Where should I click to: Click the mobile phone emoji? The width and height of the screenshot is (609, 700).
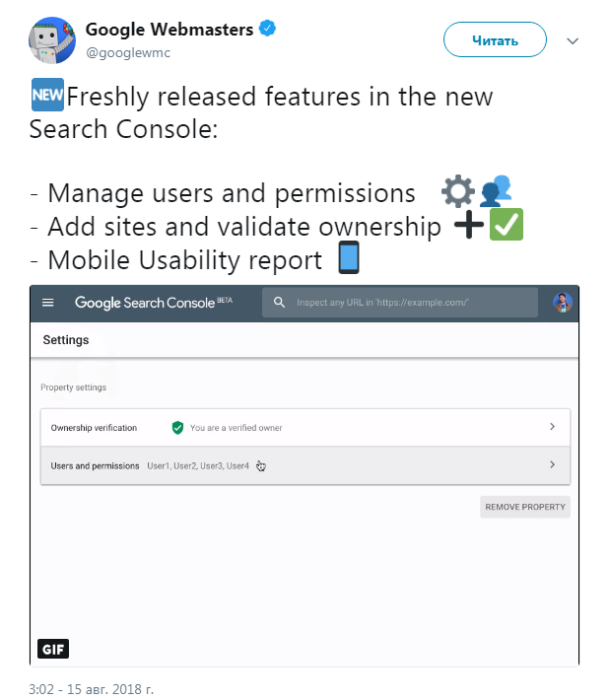point(349,258)
